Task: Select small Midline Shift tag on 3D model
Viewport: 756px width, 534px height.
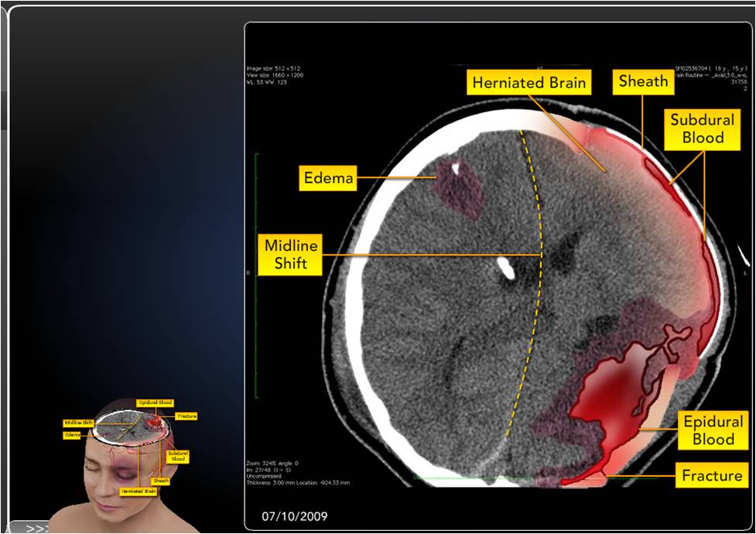Action: [79, 423]
